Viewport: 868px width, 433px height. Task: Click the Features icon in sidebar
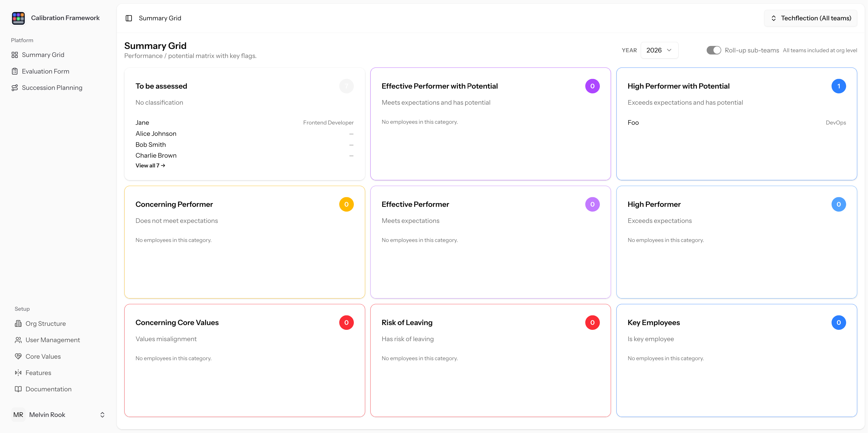pos(18,373)
